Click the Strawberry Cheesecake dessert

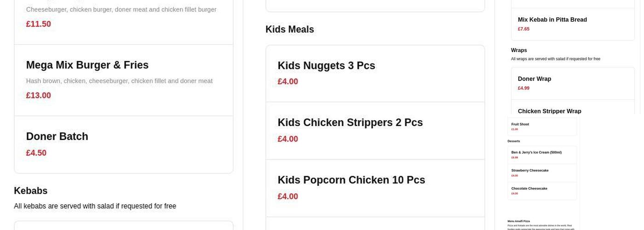(530, 171)
